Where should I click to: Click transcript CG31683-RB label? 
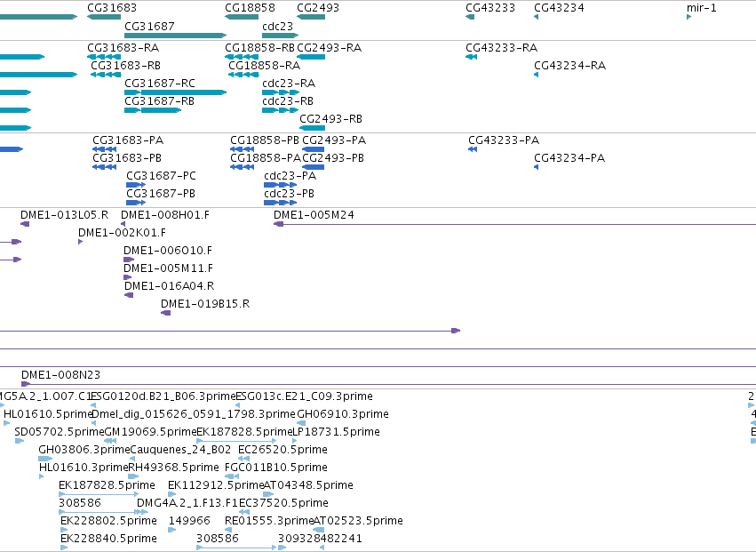(126, 66)
